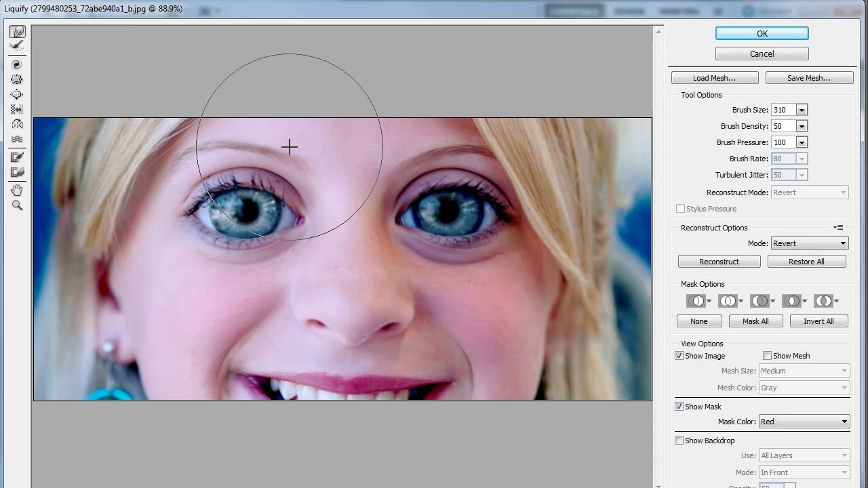Select the Hand tool
This screenshot has width=868, height=488.
(18, 190)
